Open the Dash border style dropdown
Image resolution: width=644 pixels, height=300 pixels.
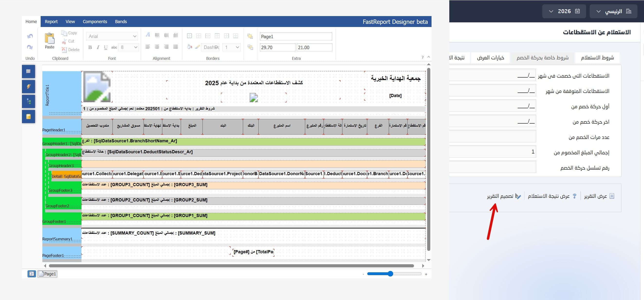[x=211, y=47]
